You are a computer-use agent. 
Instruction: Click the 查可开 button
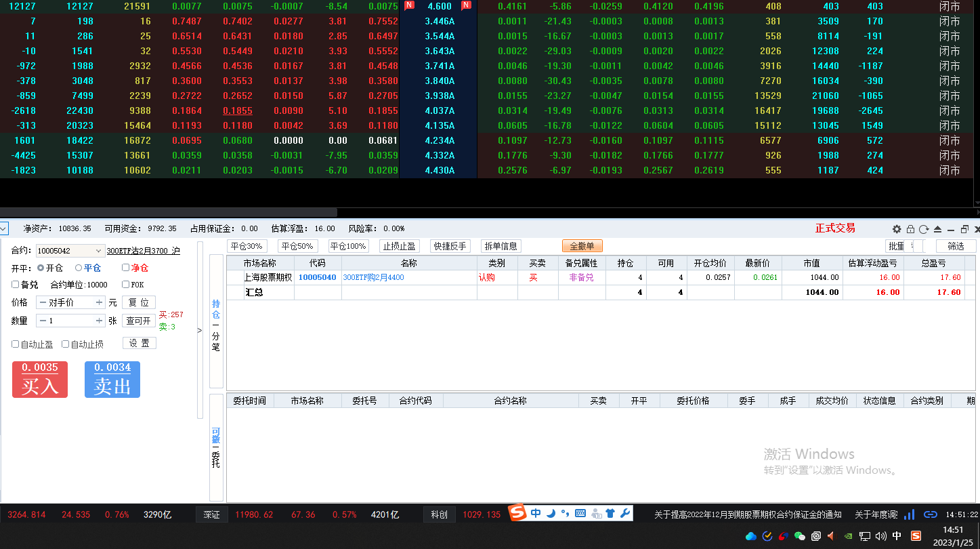click(139, 321)
